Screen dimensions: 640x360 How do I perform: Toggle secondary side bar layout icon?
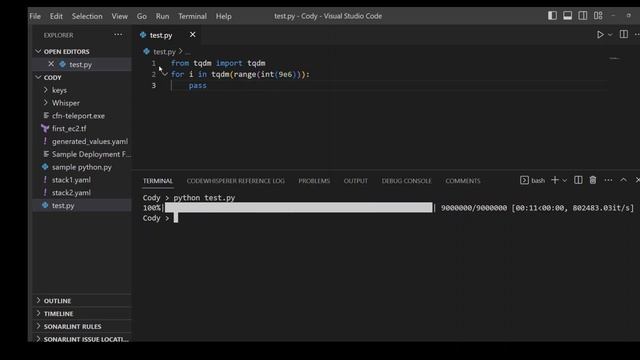click(x=583, y=16)
